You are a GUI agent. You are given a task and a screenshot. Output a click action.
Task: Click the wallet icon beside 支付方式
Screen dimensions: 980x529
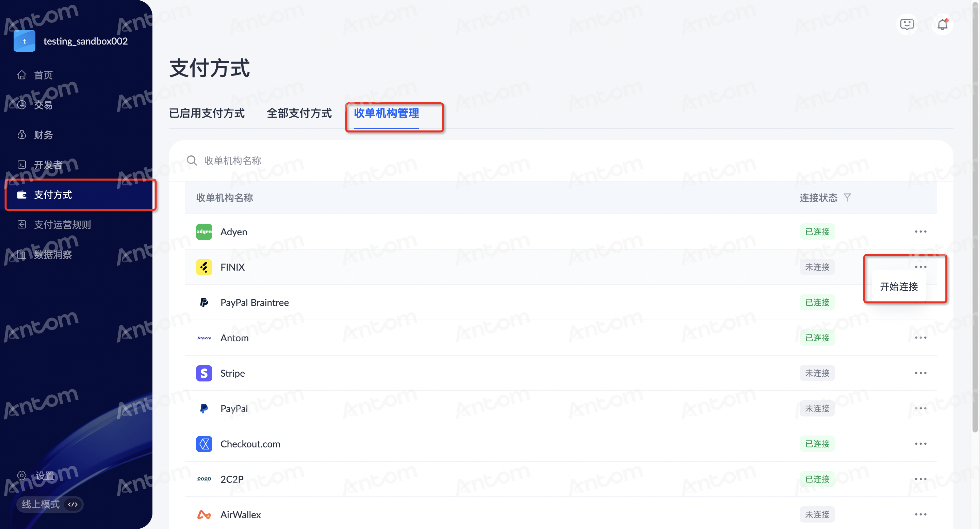pyautogui.click(x=22, y=194)
